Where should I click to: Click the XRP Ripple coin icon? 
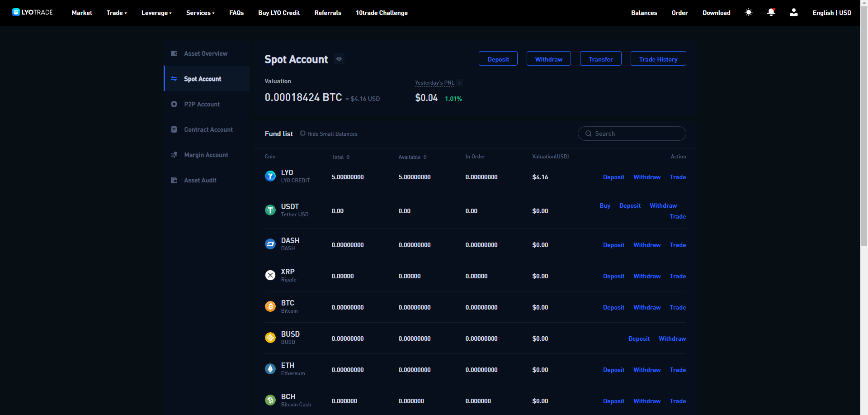(270, 275)
